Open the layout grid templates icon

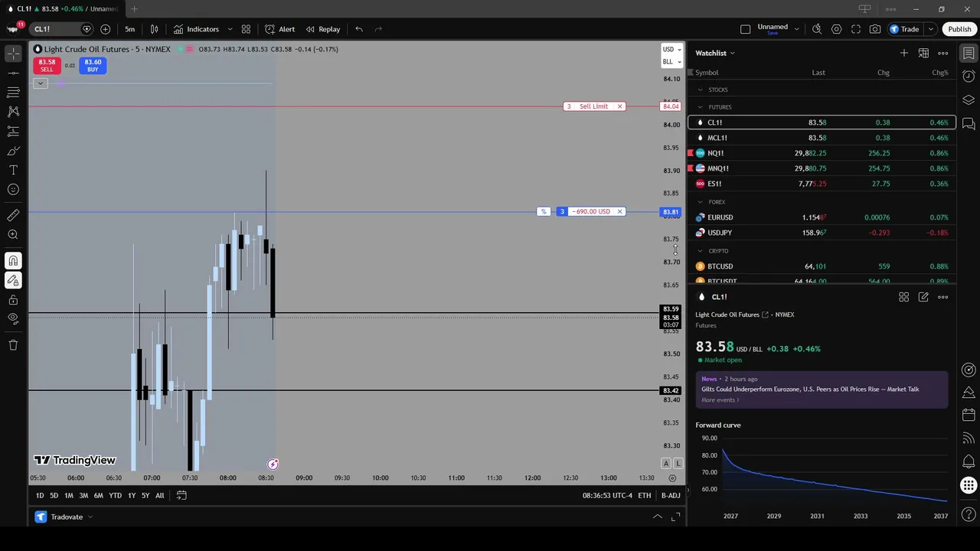tap(246, 29)
